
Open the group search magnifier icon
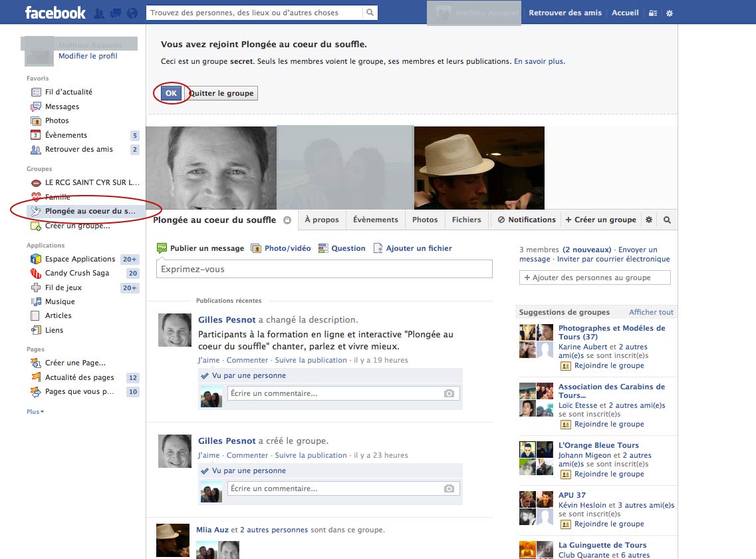click(x=667, y=220)
